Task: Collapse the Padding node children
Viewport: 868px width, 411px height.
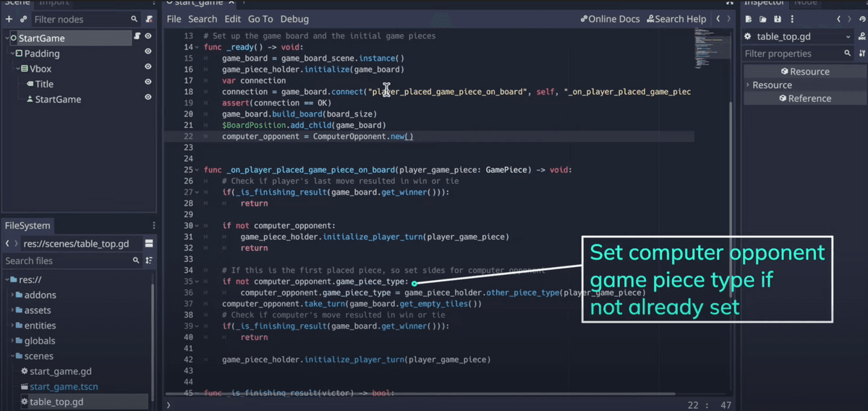Action: [x=13, y=54]
